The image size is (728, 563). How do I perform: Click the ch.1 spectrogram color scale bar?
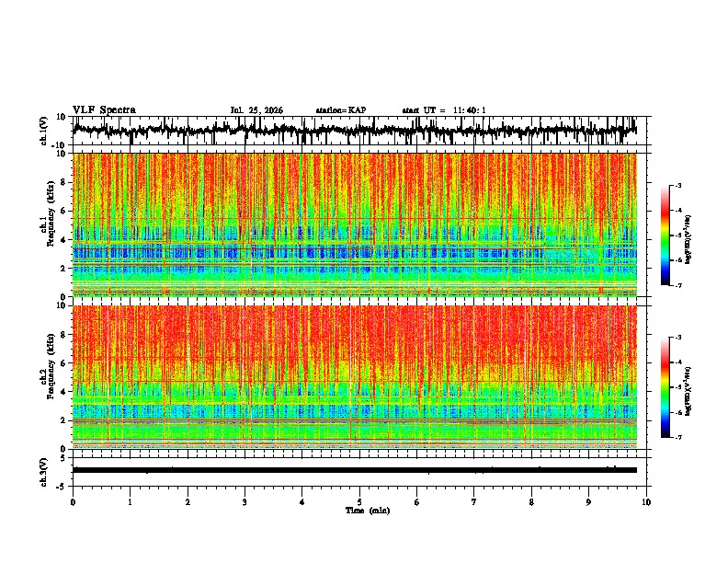[x=665, y=236]
